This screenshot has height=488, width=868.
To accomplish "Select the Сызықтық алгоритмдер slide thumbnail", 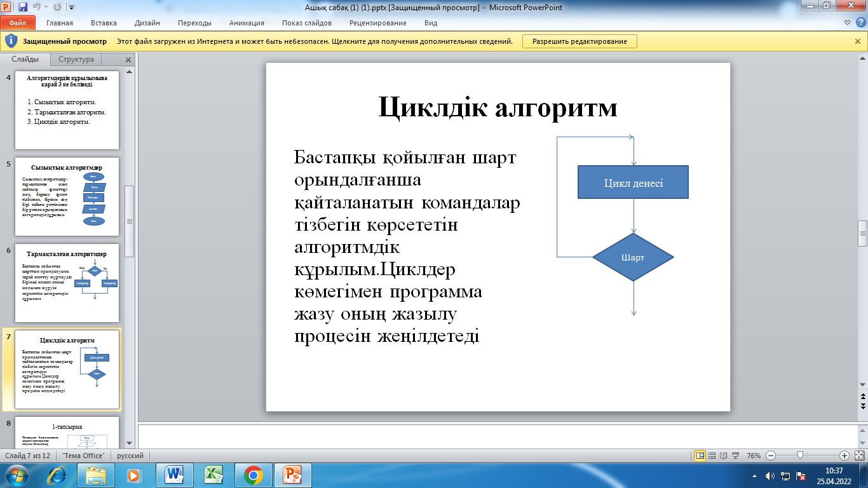I will 67,197.
